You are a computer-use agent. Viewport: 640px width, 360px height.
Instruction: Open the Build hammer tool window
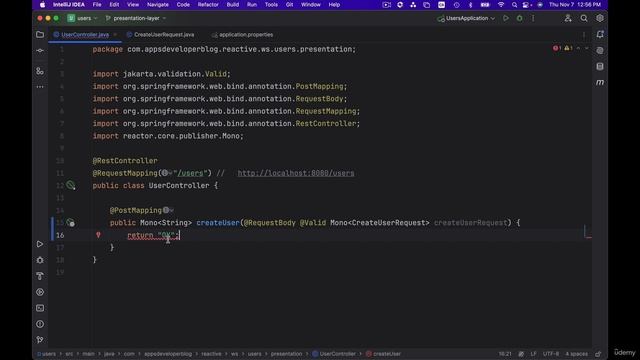(x=40, y=276)
